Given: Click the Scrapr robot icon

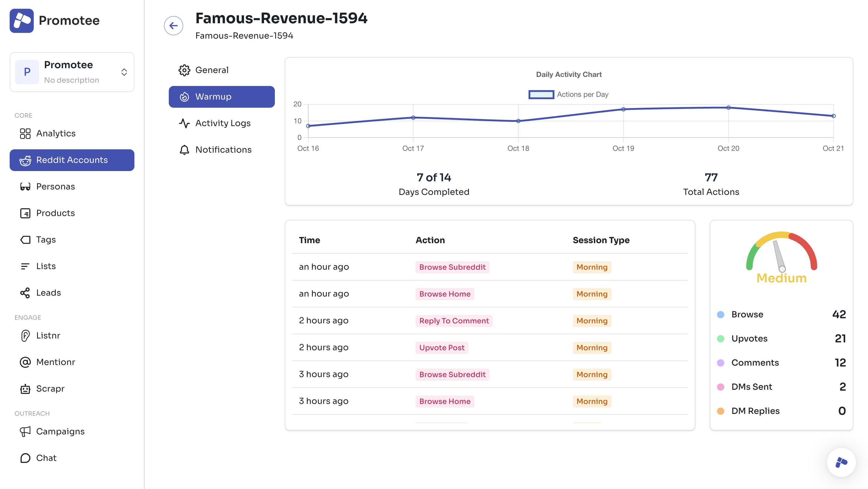Looking at the screenshot, I should [x=25, y=389].
